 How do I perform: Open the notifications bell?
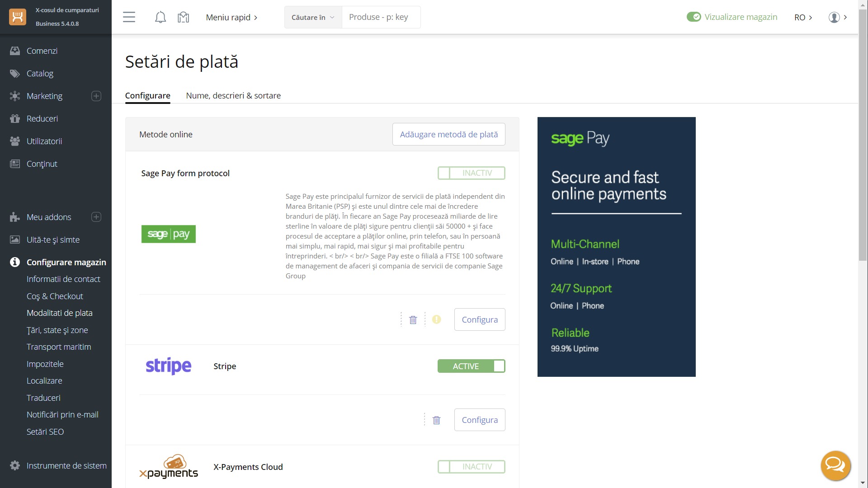(160, 17)
